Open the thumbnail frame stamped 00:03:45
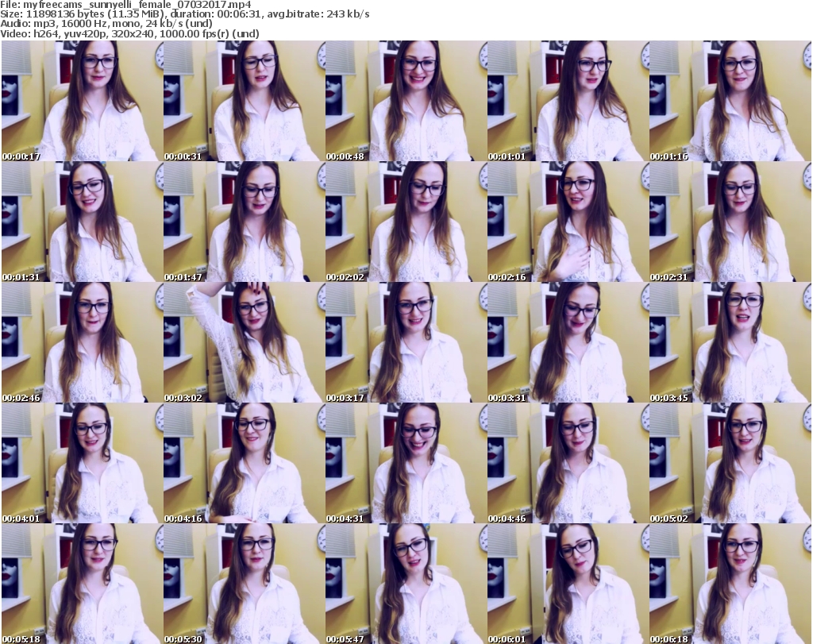Screen dimensions: 813x644 [730, 342]
